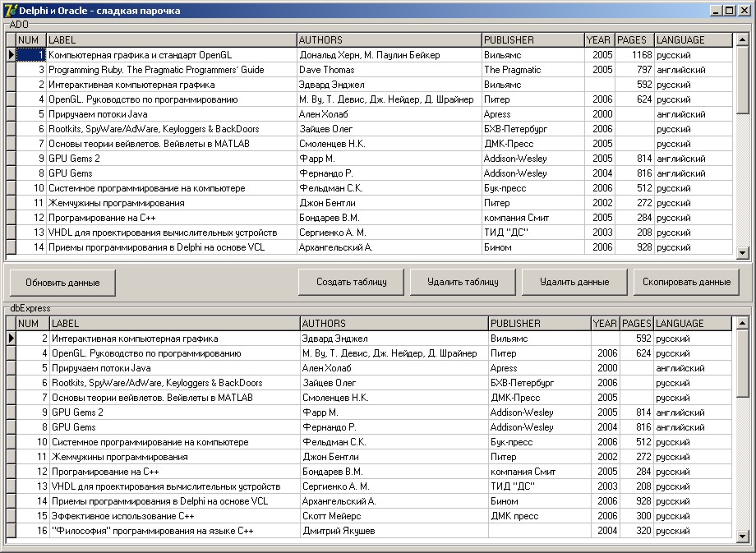The width and height of the screenshot is (756, 553).
Task: Click "Обновить данные" button
Action: [x=62, y=283]
